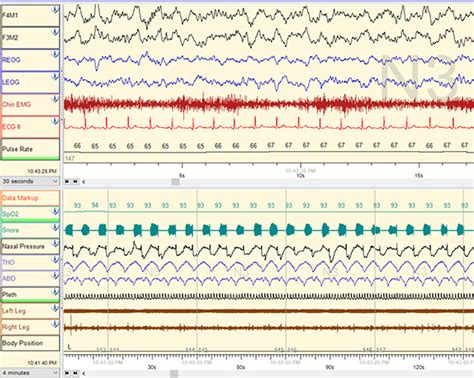The image size is (474, 378).
Task: Click the lower horizontal scrollbar thumb
Action: [174, 373]
